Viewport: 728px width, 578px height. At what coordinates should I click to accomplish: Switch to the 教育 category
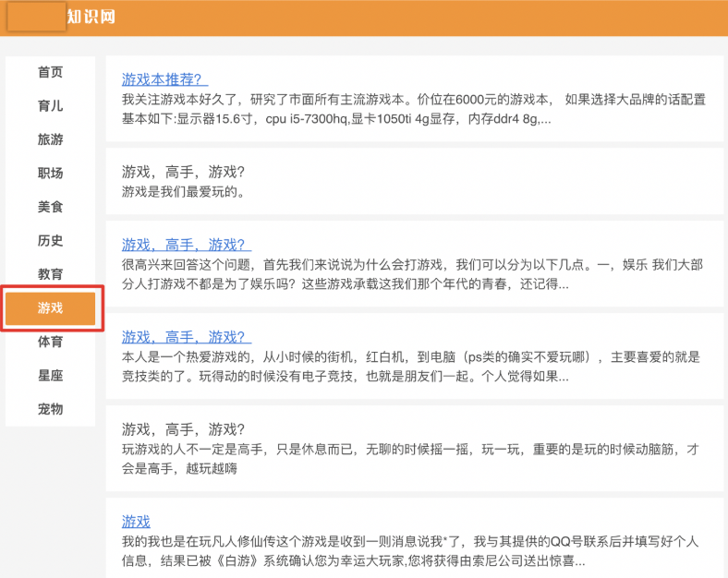[x=50, y=274]
